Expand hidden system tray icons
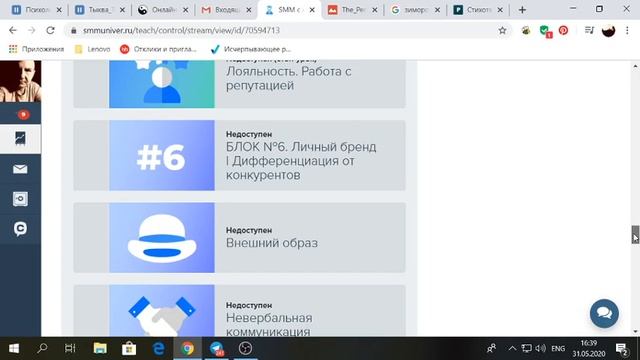 tap(512, 349)
